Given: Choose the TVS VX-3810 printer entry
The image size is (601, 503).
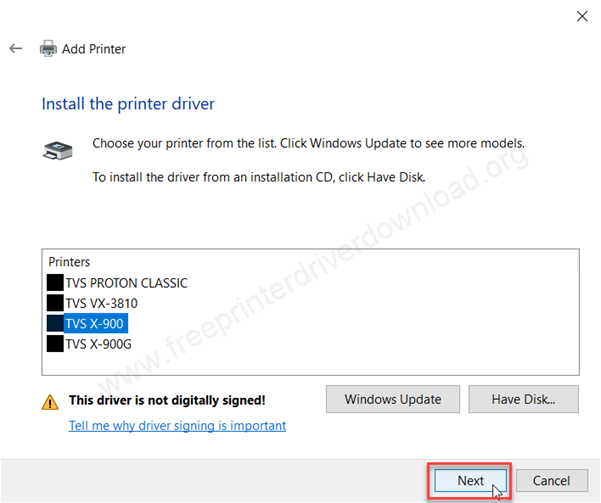Looking at the screenshot, I should tap(101, 303).
